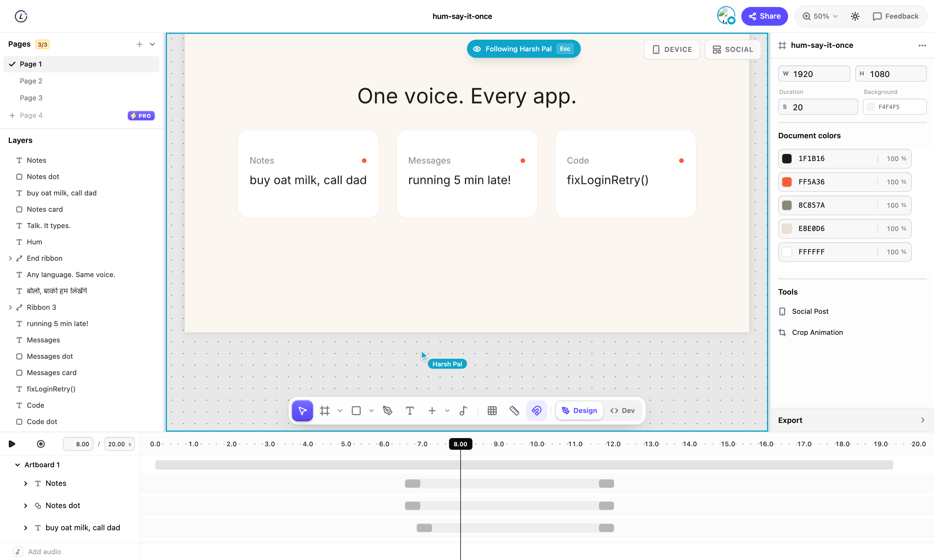Viewport: 934px width, 560px height.
Task: Select the pointer tool in bottom toolbar
Action: 302,411
